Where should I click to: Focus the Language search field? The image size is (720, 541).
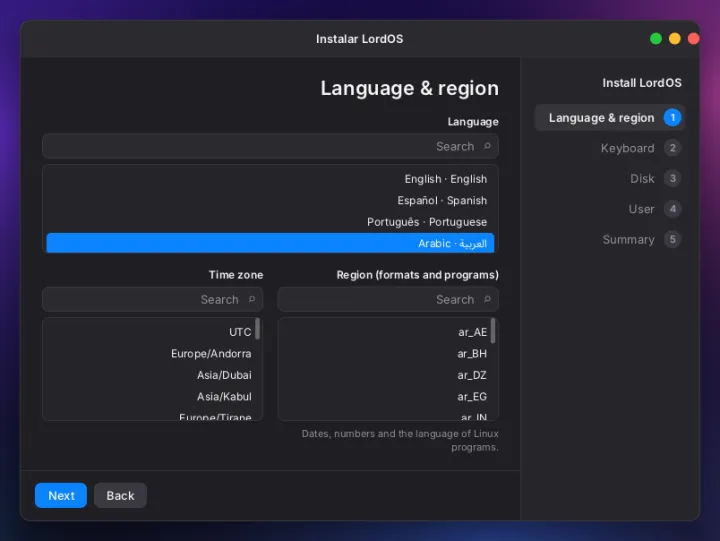[x=270, y=147]
